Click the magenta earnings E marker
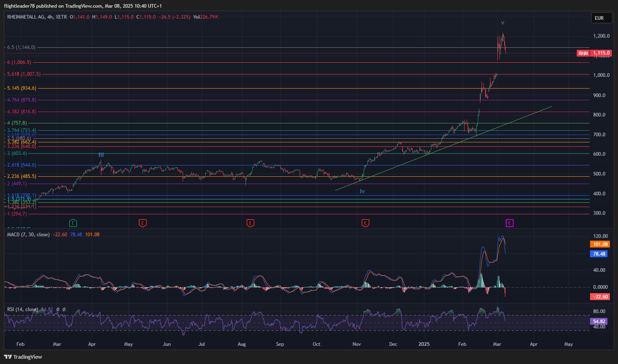The height and width of the screenshot is (364, 618). click(x=509, y=223)
